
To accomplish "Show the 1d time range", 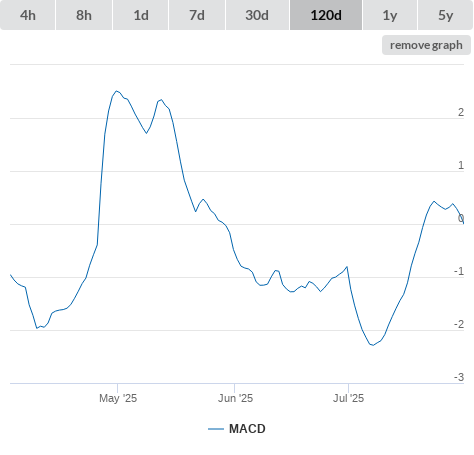I will 141,15.
